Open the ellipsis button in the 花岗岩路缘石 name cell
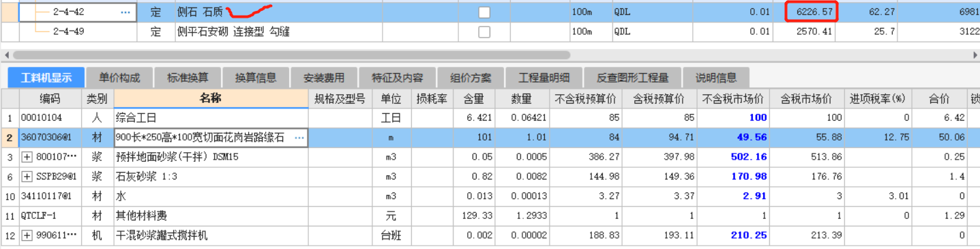The height and width of the screenshot is (249, 980). tap(299, 138)
